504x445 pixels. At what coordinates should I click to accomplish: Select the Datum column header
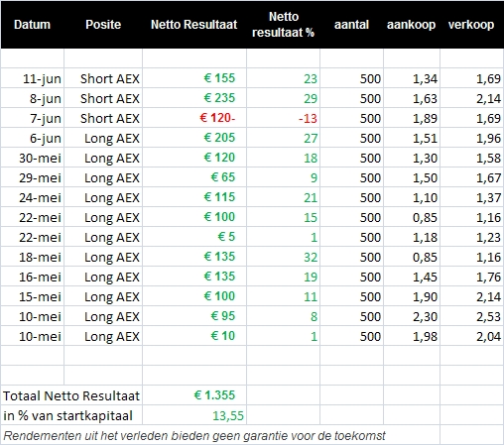click(32, 25)
